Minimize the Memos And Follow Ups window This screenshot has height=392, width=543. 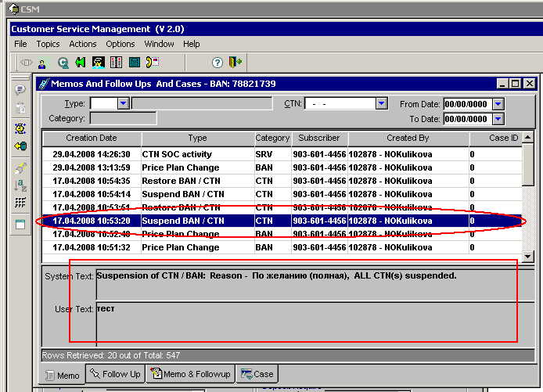point(502,84)
